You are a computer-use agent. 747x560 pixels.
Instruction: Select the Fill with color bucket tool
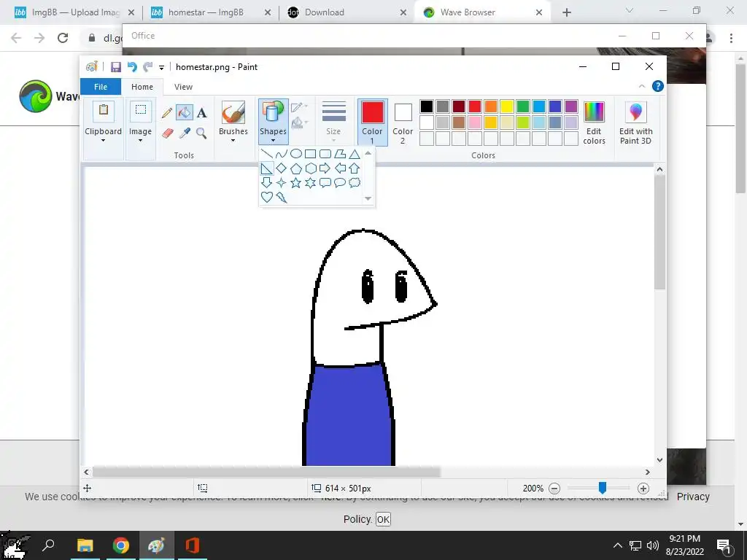tap(185, 112)
